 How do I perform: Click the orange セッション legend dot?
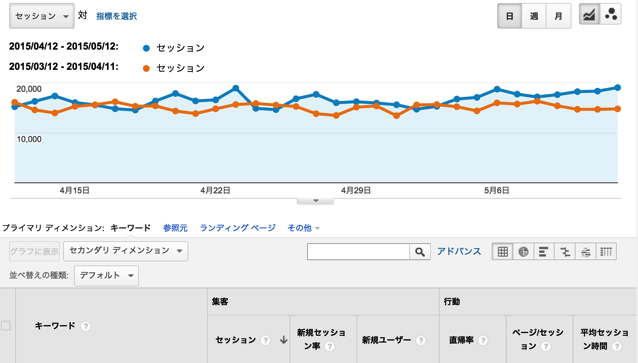[146, 68]
